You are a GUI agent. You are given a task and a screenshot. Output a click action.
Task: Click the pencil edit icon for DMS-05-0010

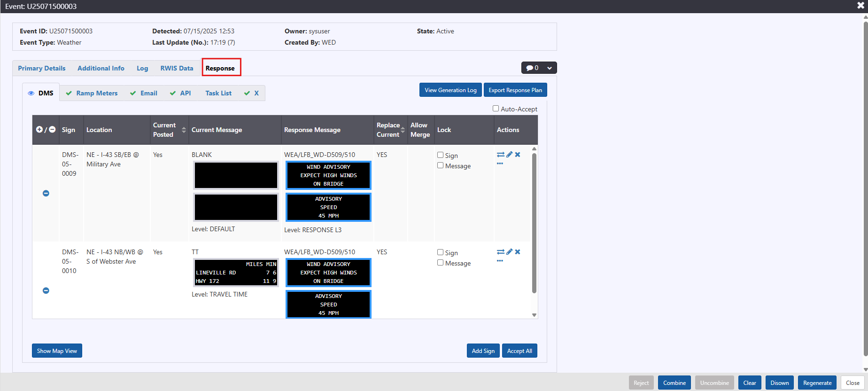pos(509,252)
